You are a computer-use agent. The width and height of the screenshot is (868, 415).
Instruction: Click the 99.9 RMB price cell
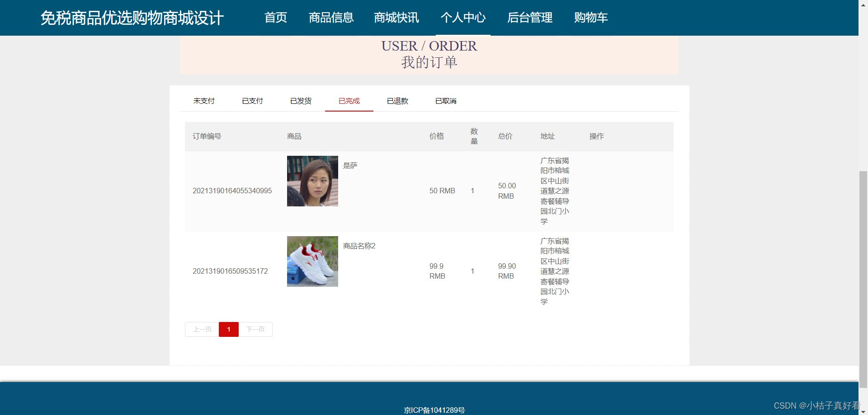pyautogui.click(x=437, y=271)
